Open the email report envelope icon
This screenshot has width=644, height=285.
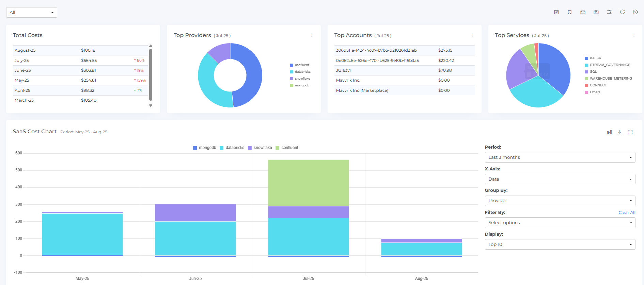click(x=583, y=12)
